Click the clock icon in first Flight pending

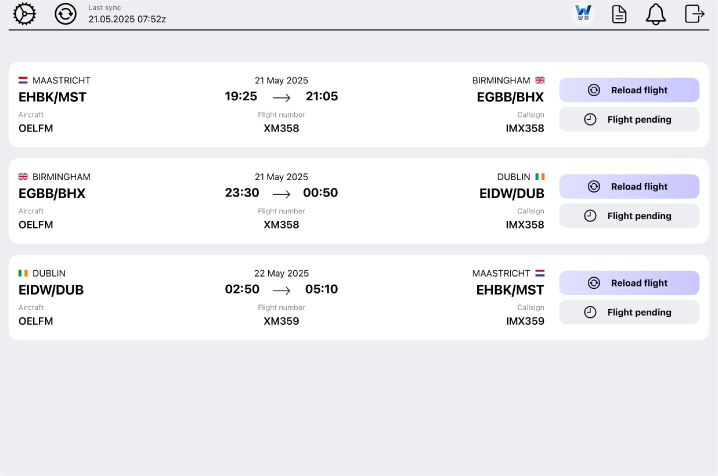click(x=590, y=119)
